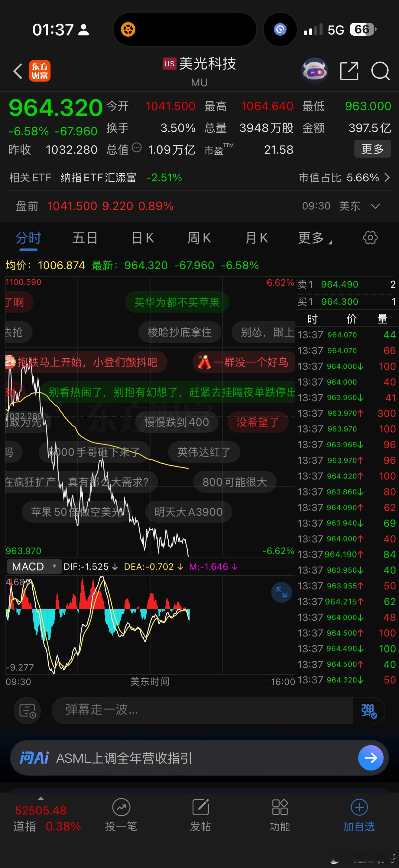Switch to the 周K tab

tap(199, 238)
